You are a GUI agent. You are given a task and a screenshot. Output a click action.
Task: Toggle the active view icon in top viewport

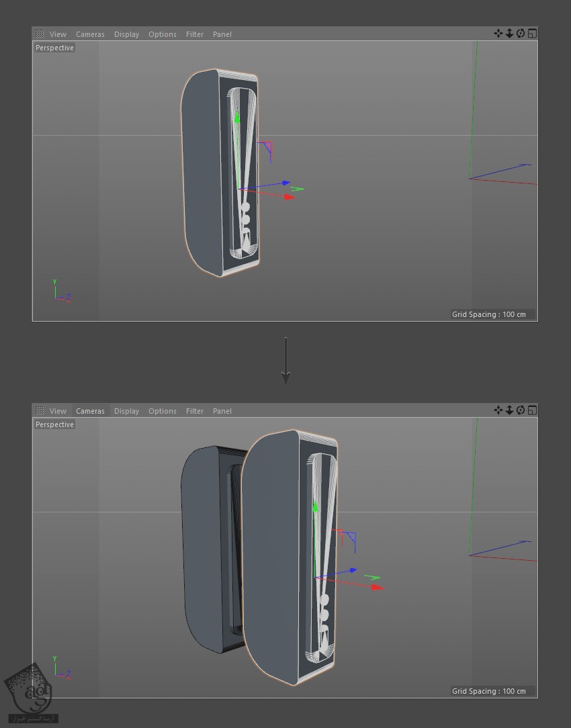(x=532, y=34)
